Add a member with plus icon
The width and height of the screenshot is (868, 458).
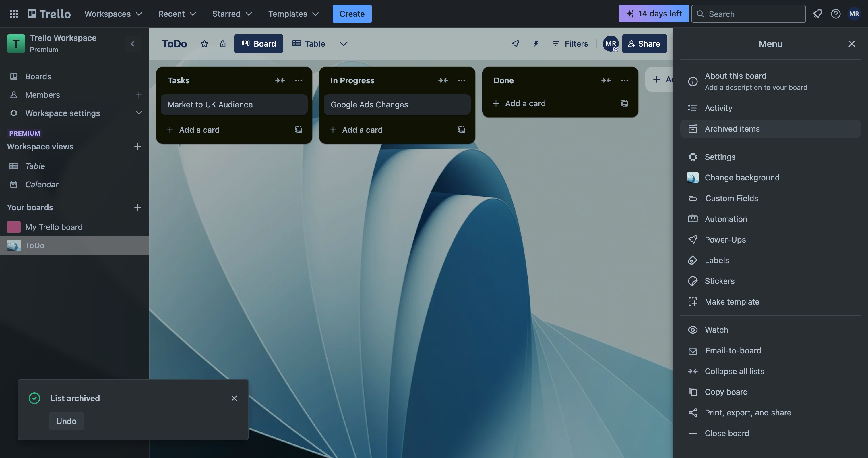click(139, 95)
